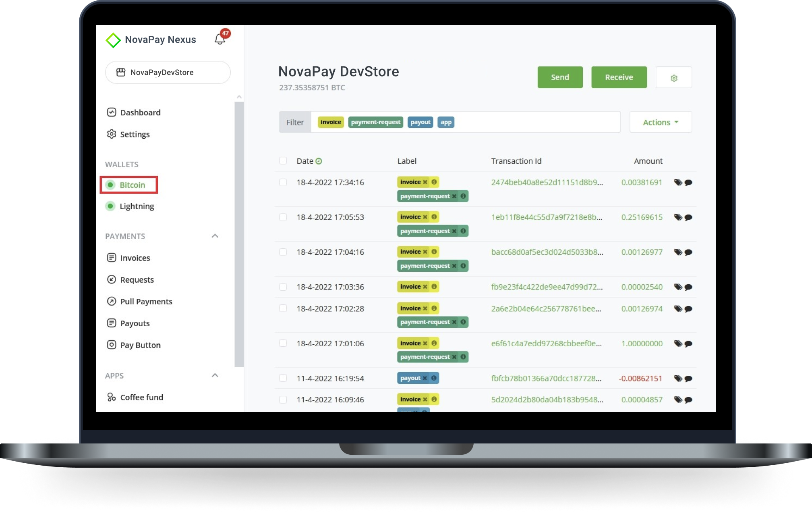Filter by payout label

[420, 122]
